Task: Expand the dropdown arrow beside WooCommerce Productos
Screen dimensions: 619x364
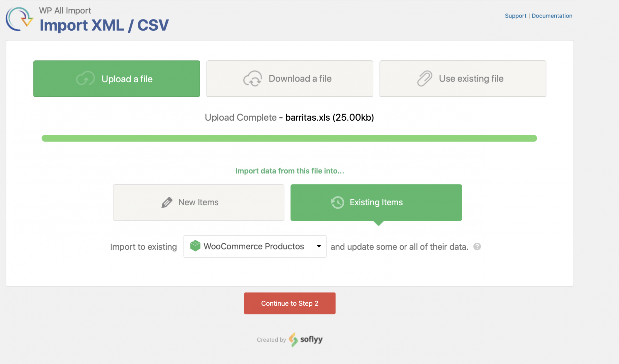Action: click(x=319, y=246)
